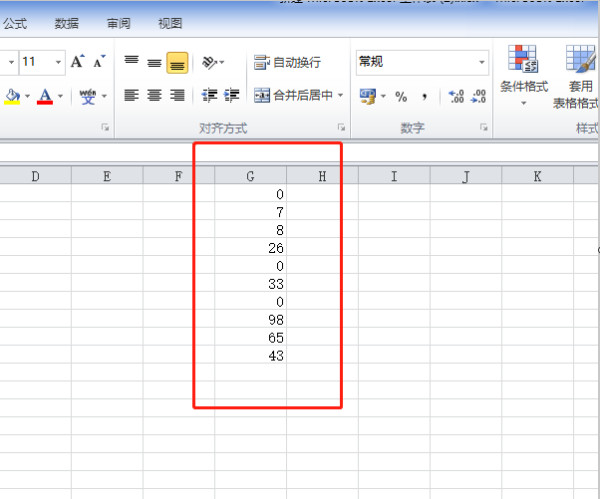Select the cell containing 65
The width and height of the screenshot is (600, 499).
(x=250, y=338)
